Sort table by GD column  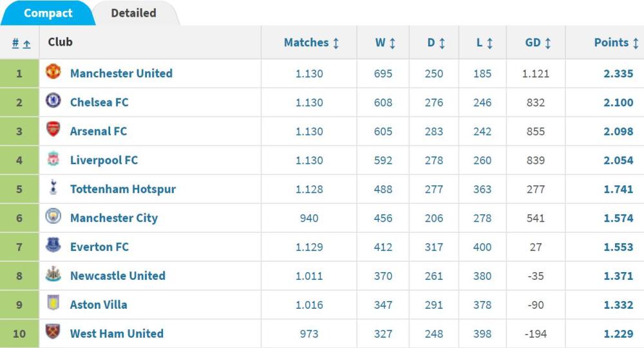click(x=538, y=42)
